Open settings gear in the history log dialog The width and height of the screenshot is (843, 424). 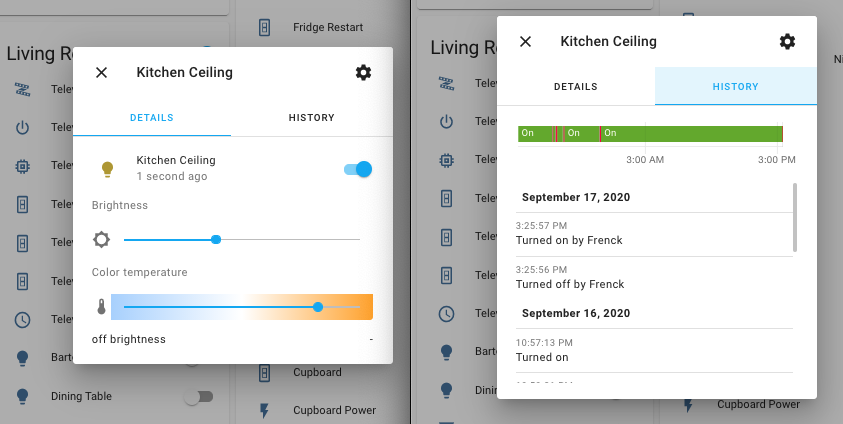[787, 42]
